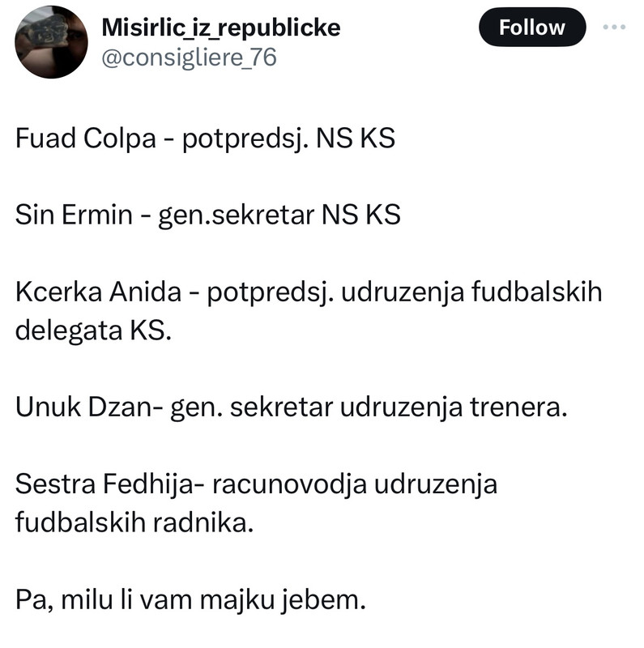Click the word 'racunovodja' in the tweet
Viewport: 644px width, 648px height.
pyautogui.click(x=289, y=484)
